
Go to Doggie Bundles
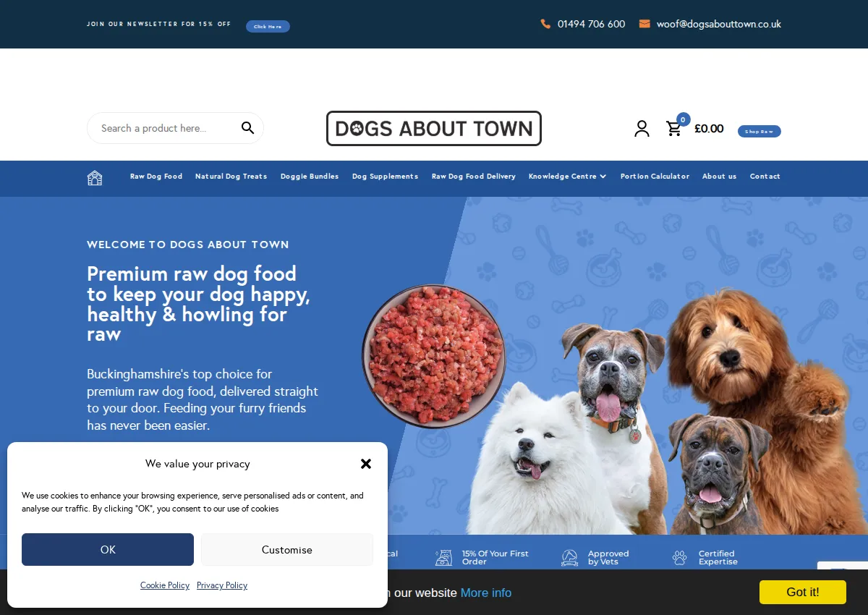310,177
